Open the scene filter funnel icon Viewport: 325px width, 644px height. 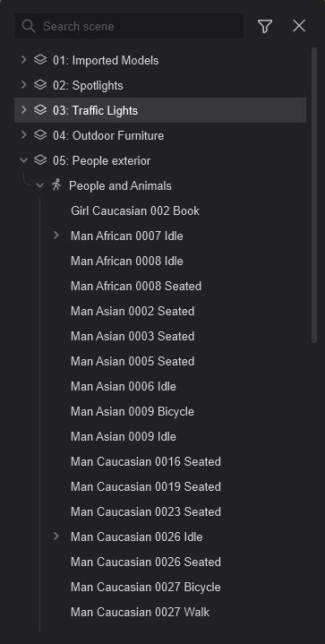tap(265, 26)
